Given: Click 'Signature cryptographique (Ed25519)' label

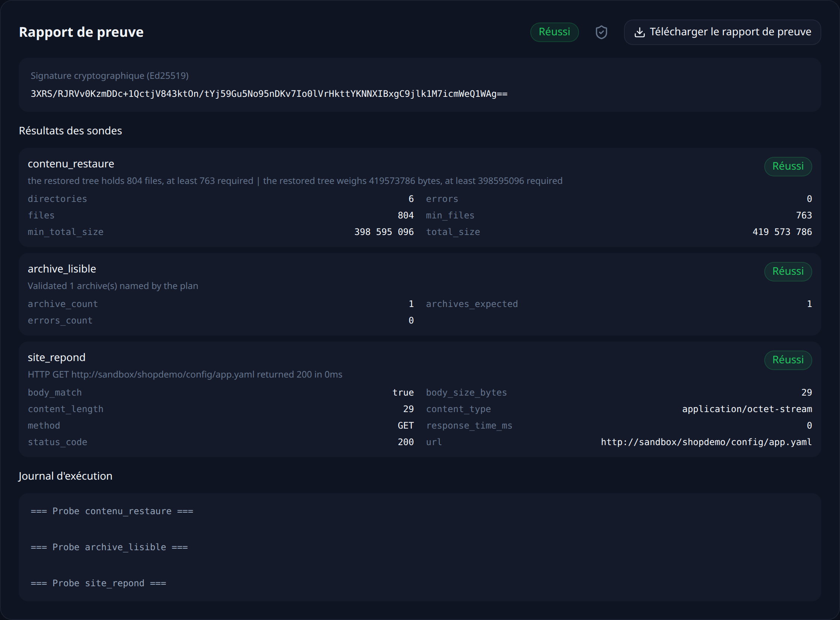Looking at the screenshot, I should (x=109, y=76).
